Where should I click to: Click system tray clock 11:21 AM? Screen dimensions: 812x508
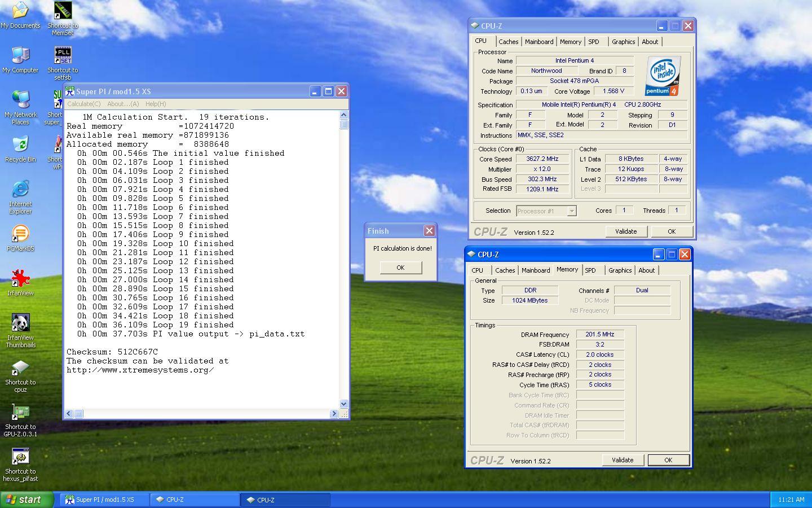click(x=791, y=500)
